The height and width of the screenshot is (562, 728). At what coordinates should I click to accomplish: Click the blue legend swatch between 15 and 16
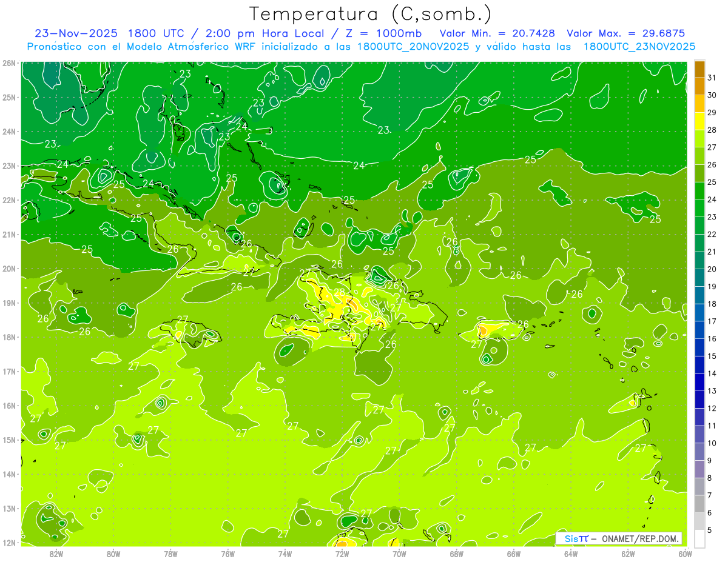(x=699, y=347)
